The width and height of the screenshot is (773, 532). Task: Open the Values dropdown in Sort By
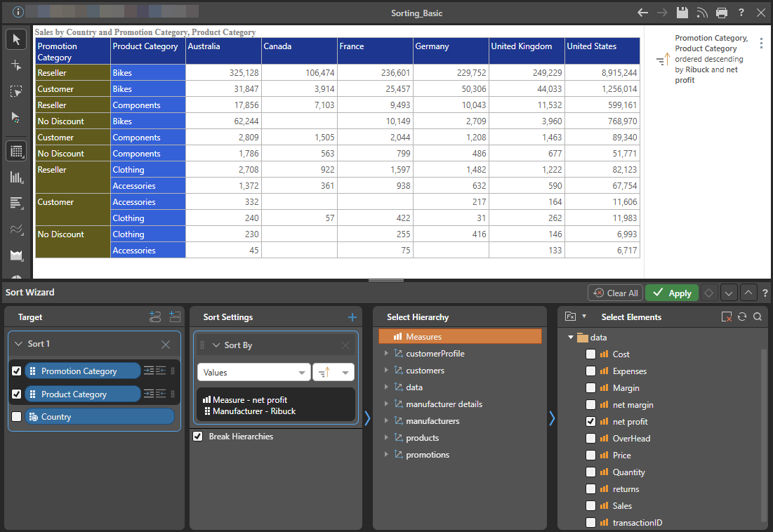click(x=253, y=371)
